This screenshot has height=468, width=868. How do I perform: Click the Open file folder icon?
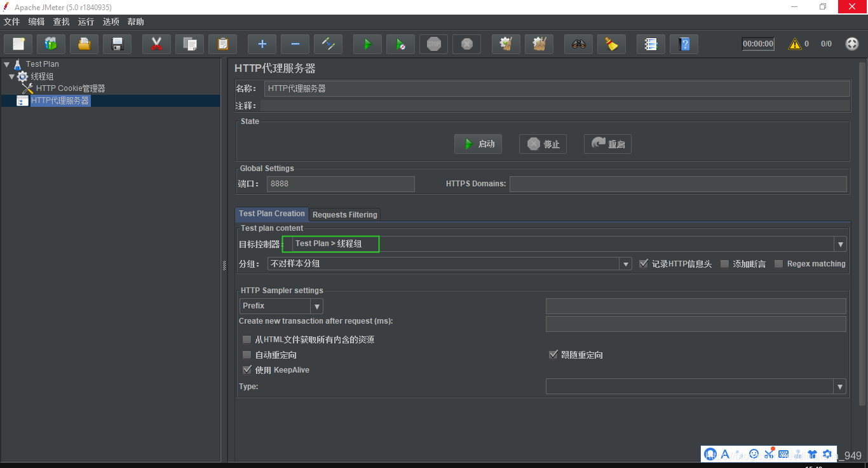[x=85, y=44]
